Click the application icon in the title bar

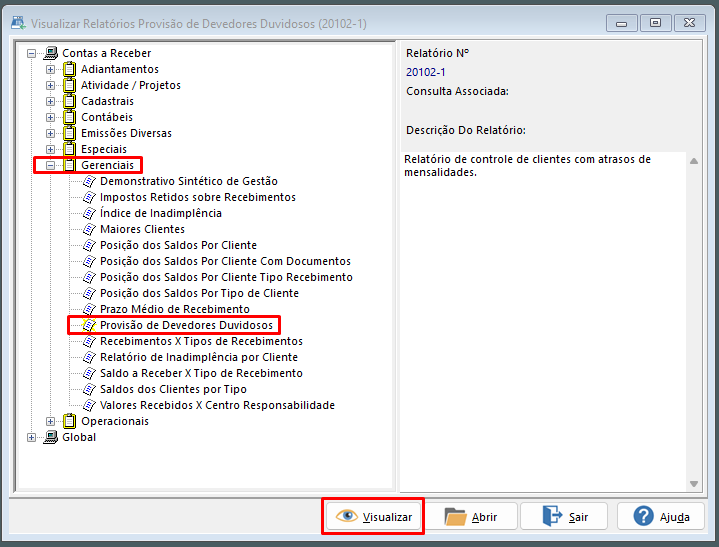[18, 23]
